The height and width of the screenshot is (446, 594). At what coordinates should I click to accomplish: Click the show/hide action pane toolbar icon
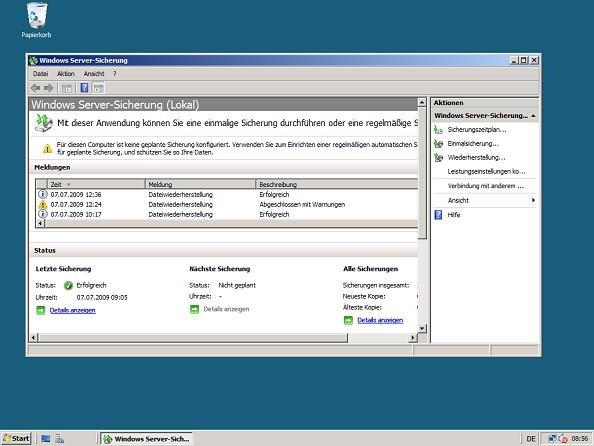98,88
